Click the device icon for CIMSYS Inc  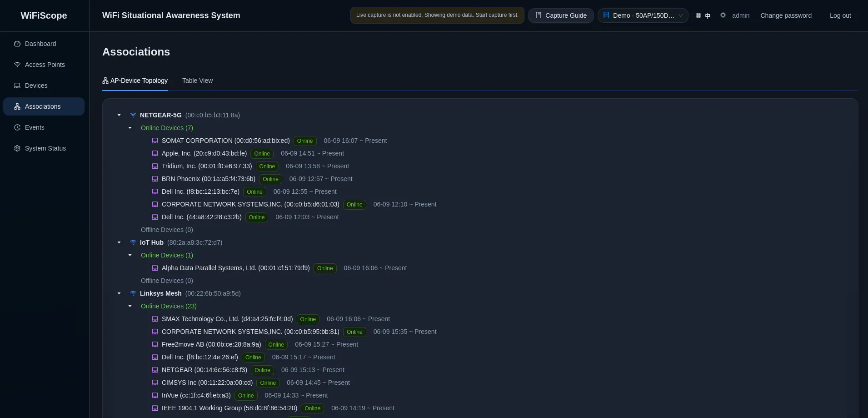(155, 383)
